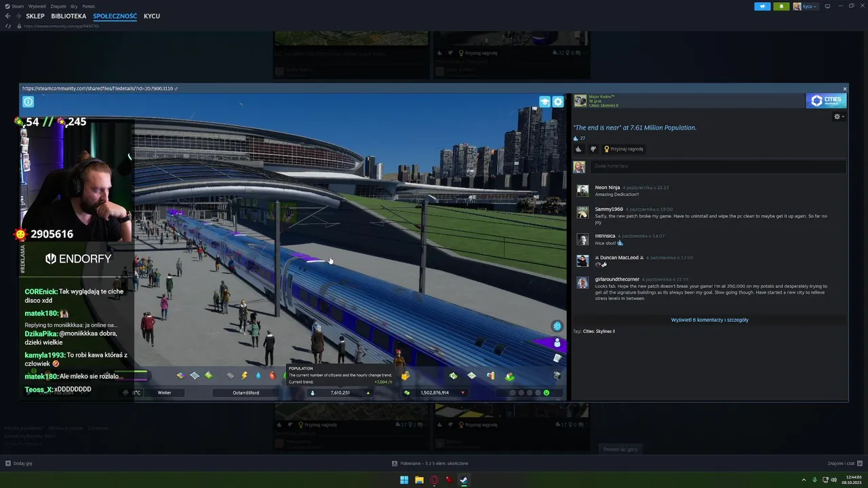The width and height of the screenshot is (868, 488).
Task: Open File Explorer on taskbar
Action: [x=419, y=480]
